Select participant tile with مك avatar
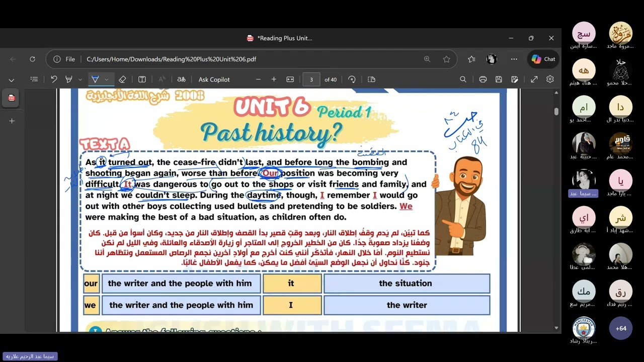 coord(584,294)
